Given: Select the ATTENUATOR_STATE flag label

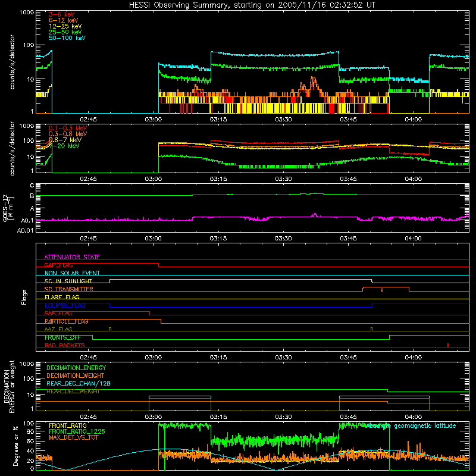Looking at the screenshot, I should click(x=72, y=257).
